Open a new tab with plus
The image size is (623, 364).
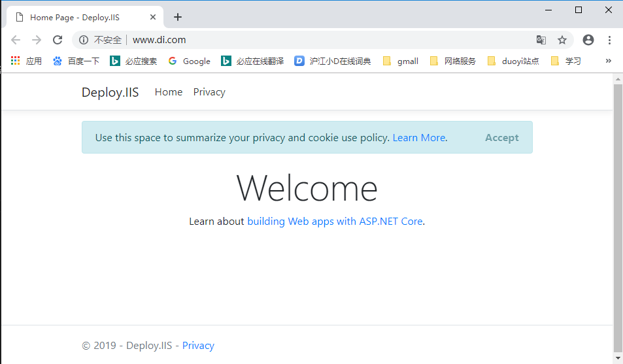[178, 17]
